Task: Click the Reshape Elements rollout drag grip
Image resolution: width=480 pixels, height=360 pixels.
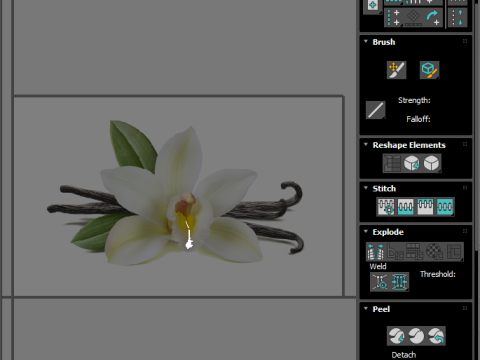Action: pyautogui.click(x=465, y=144)
